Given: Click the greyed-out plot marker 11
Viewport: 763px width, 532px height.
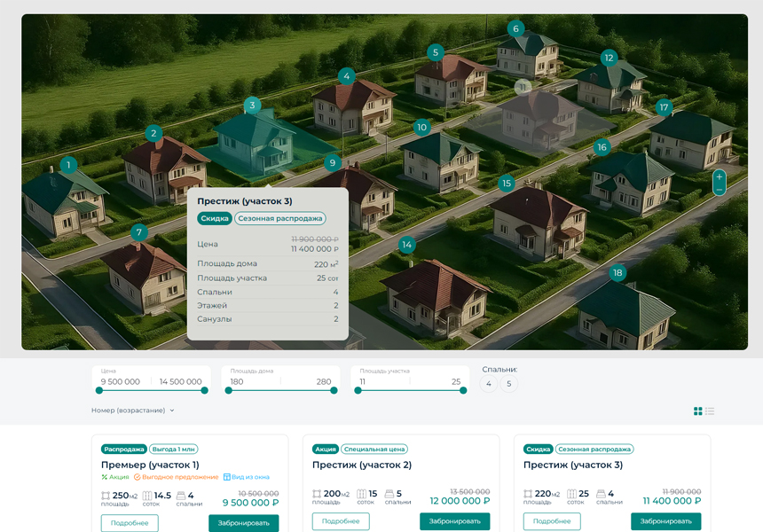Looking at the screenshot, I should pos(523,88).
